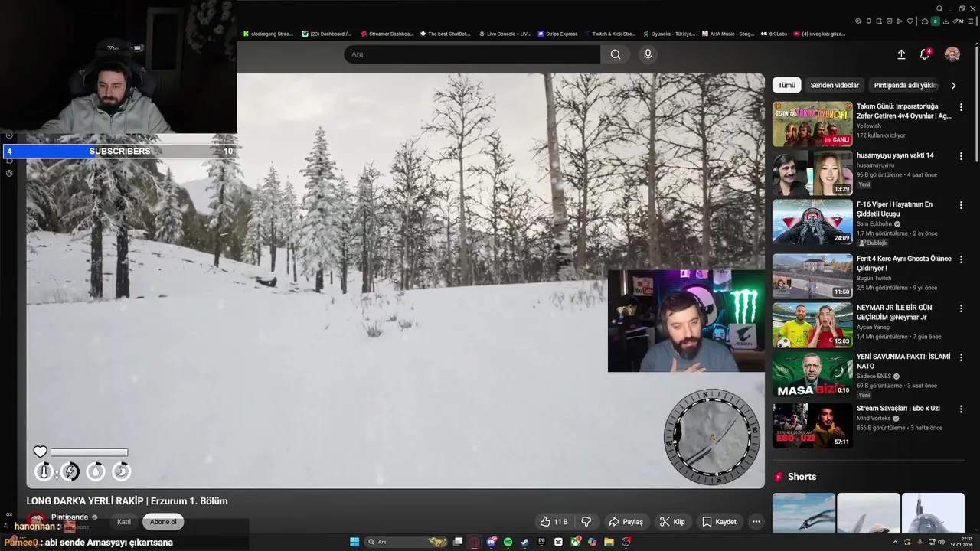Open the Stripe Express bookmark
Image resolution: width=980 pixels, height=551 pixels.
557,34
